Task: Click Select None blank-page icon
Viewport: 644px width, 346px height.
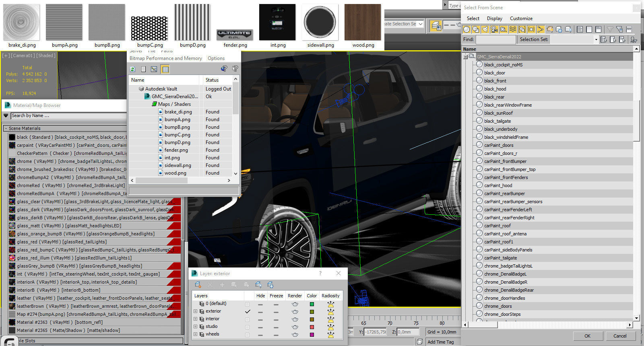Action: click(x=589, y=29)
